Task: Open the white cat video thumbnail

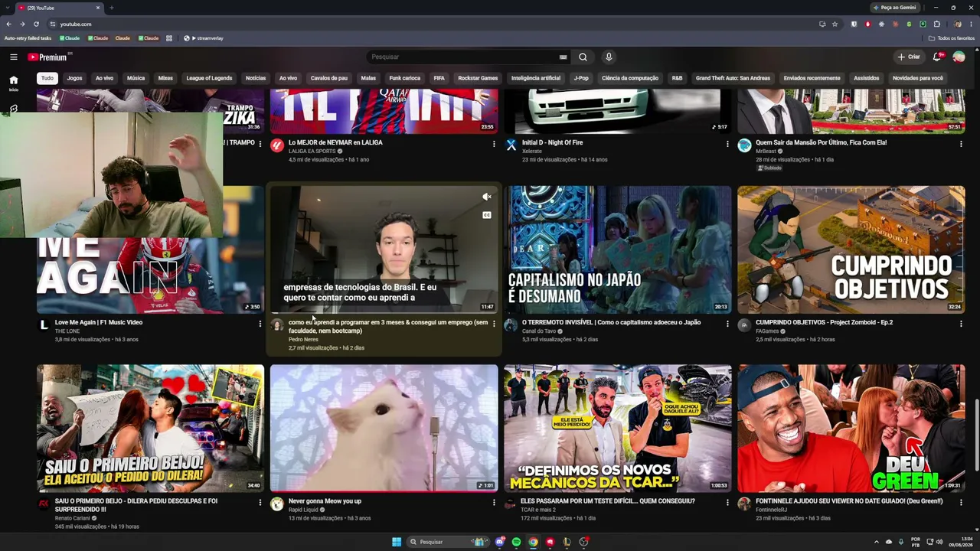Action: click(384, 429)
